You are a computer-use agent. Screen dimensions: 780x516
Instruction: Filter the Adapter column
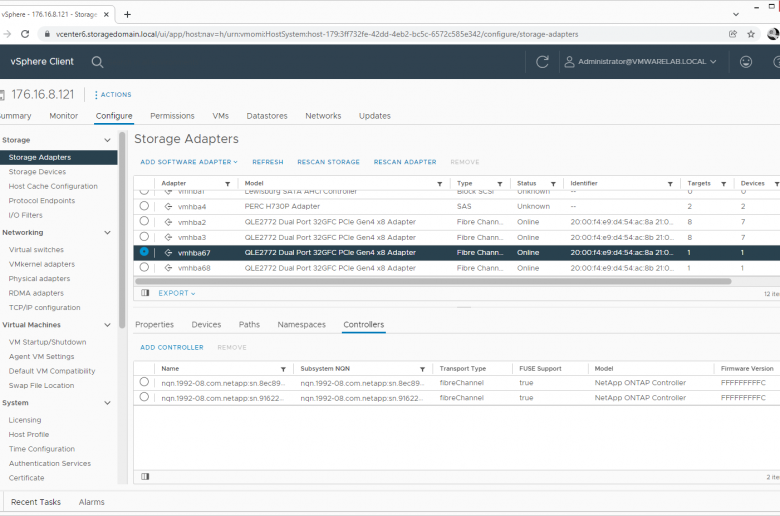(x=227, y=184)
